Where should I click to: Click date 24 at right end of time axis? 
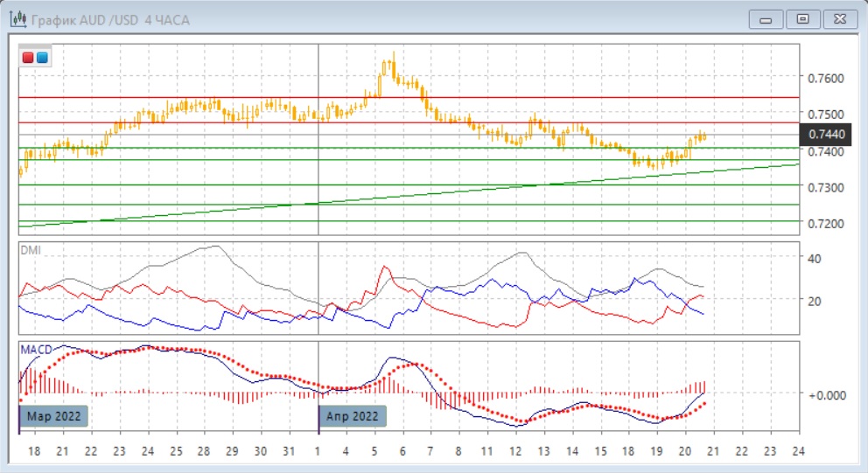797,452
